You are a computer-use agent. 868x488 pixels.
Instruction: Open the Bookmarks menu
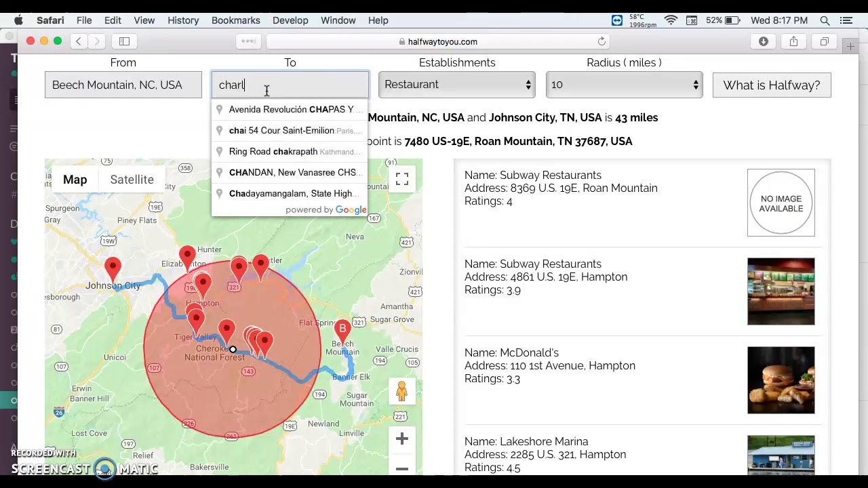pyautogui.click(x=235, y=20)
